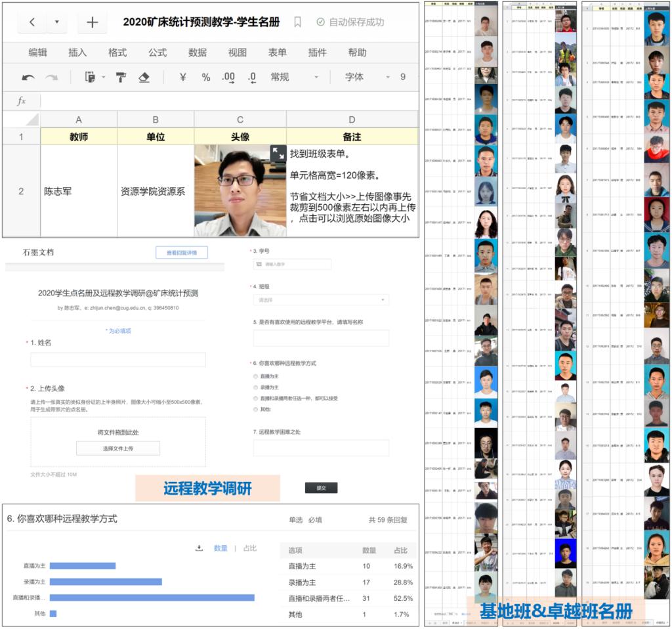Apply the % percent format
The image size is (672, 629).
(x=206, y=77)
